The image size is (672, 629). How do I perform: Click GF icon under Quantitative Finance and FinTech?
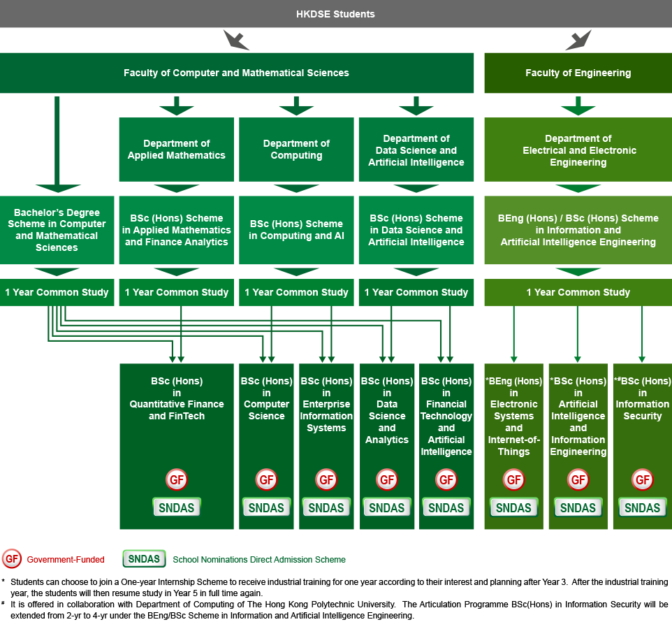177,479
